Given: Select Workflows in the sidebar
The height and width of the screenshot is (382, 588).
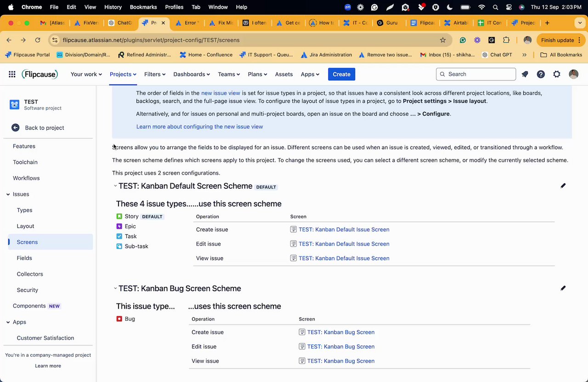Looking at the screenshot, I should point(26,178).
